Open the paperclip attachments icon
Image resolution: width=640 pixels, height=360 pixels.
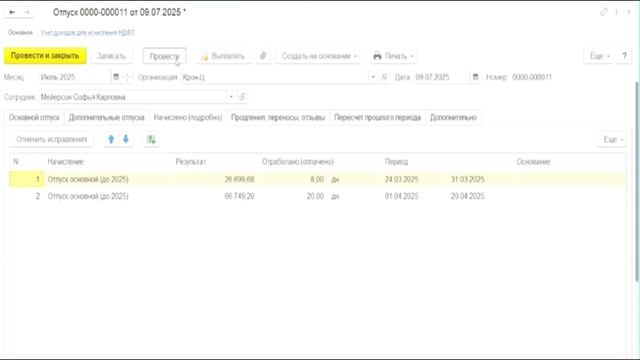coord(263,56)
